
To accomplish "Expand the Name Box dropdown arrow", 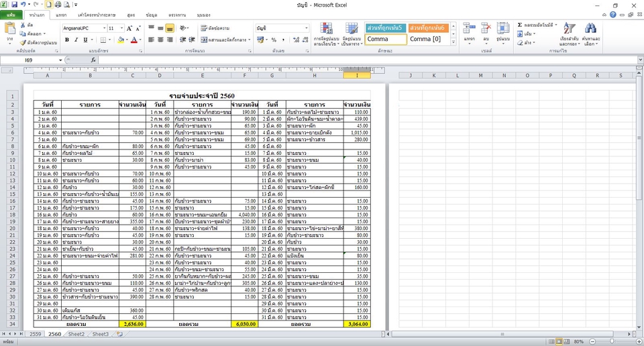I will pyautogui.click(x=60, y=60).
